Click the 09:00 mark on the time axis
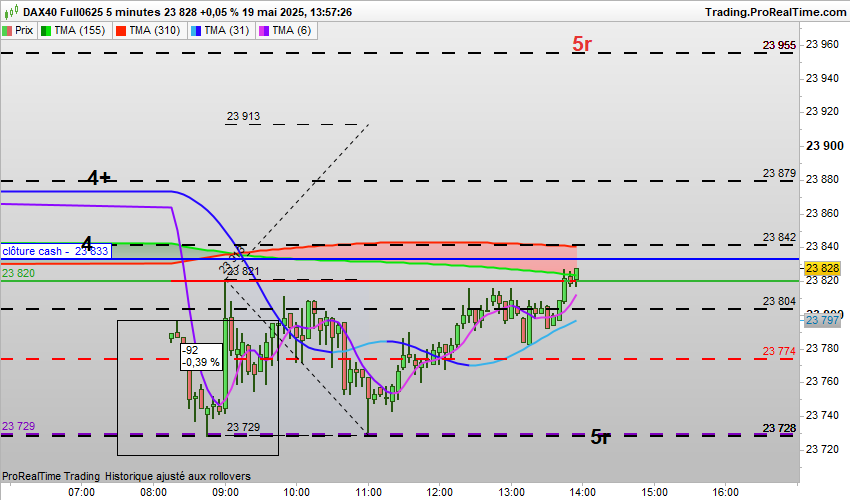Image resolution: width=850 pixels, height=500 pixels. 225,492
